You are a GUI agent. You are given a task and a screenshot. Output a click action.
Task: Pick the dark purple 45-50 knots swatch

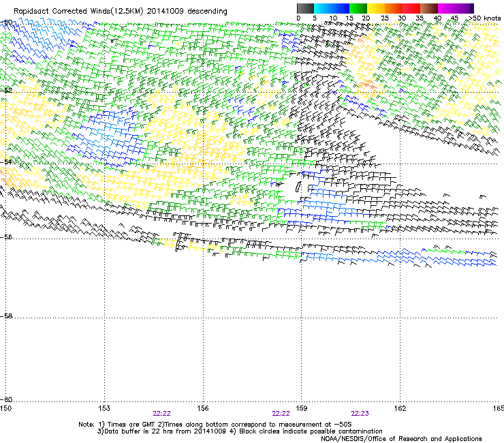pyautogui.click(x=464, y=8)
